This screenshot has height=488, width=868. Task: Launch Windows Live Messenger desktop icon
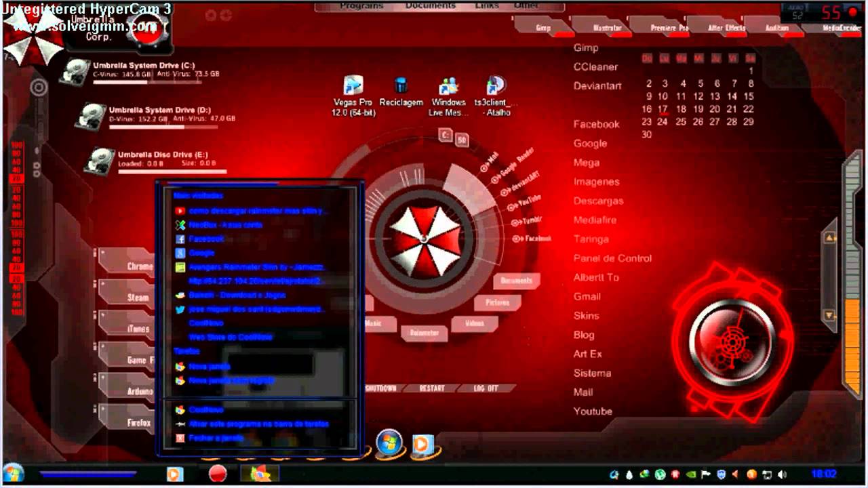point(448,96)
